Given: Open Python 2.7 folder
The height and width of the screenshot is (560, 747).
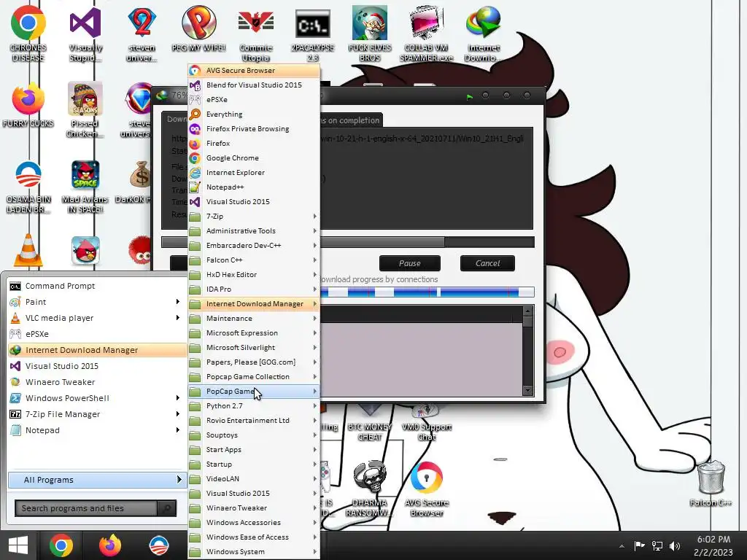Looking at the screenshot, I should (254, 405).
